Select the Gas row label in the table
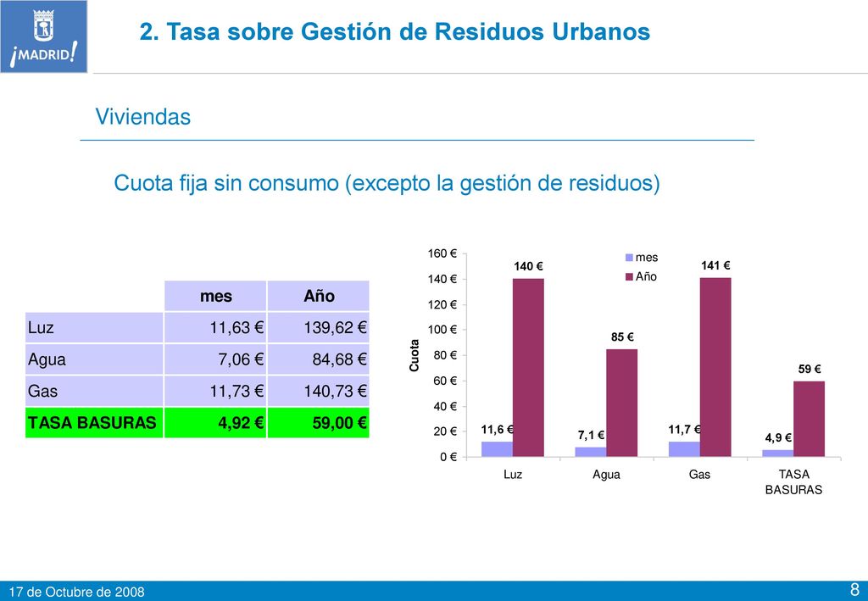 pos(94,392)
